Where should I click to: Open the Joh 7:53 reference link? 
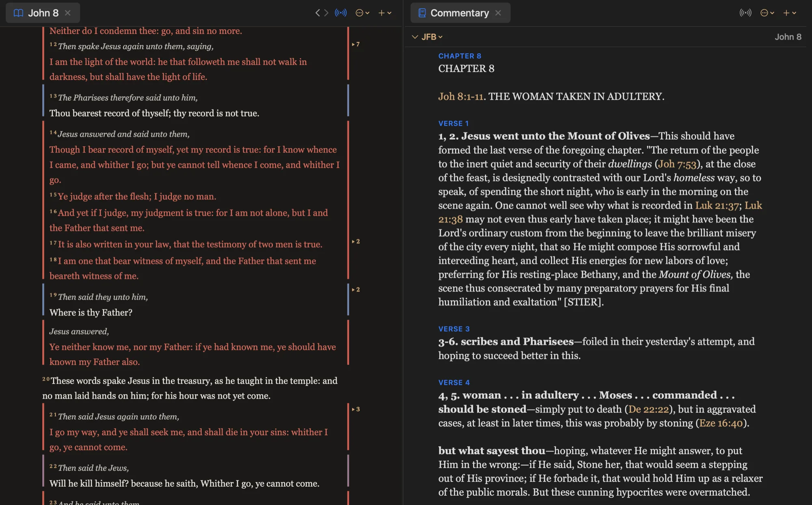tap(677, 164)
